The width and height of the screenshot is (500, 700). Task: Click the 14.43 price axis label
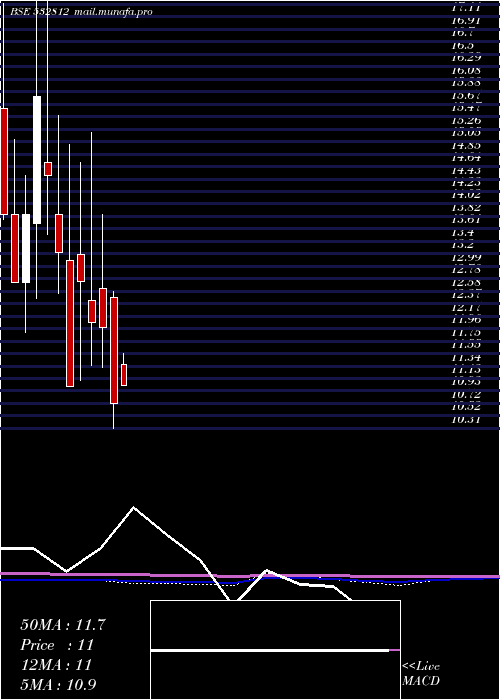coord(466,170)
